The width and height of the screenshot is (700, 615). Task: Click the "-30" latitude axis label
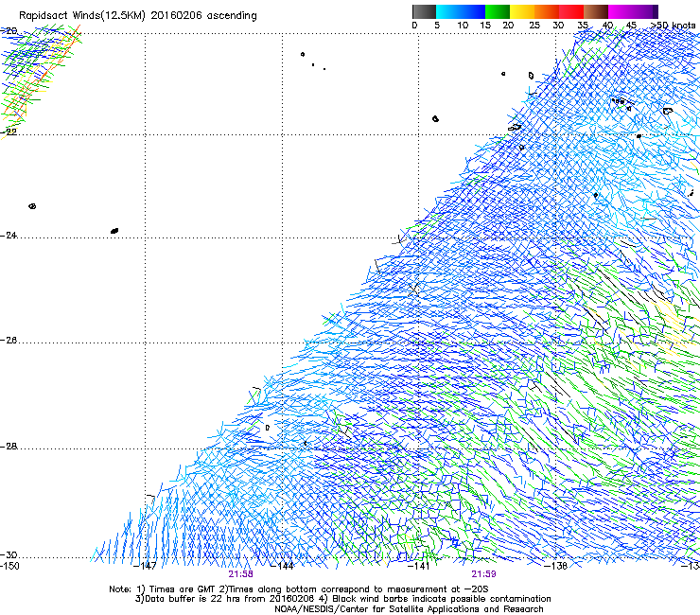[9, 555]
